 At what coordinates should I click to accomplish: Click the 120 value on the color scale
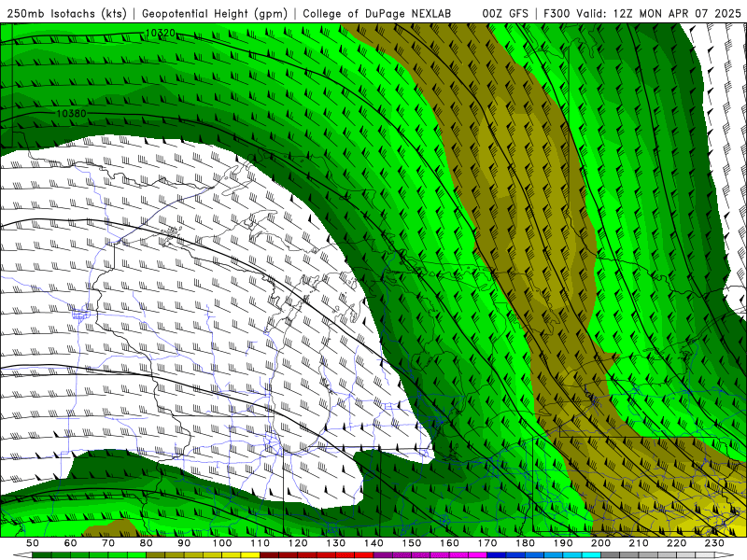tap(298, 543)
